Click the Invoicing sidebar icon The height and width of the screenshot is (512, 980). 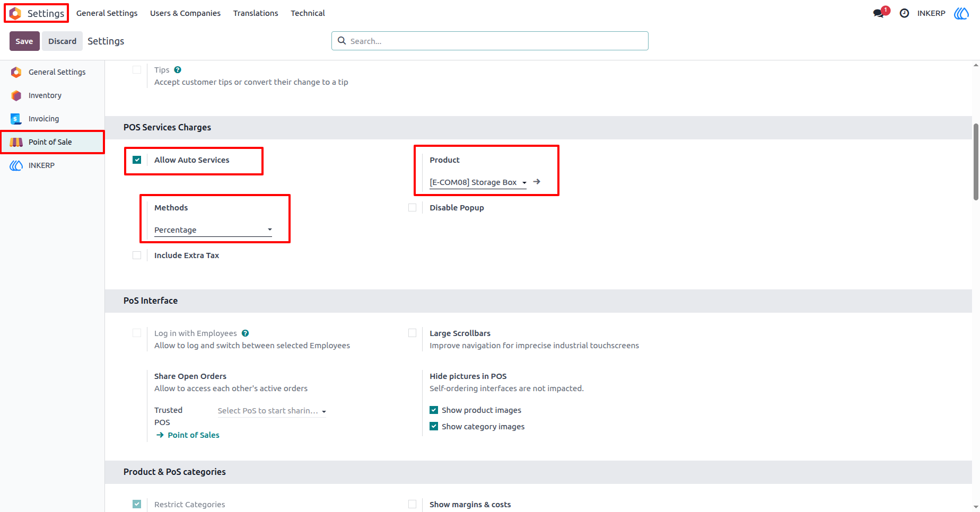[16, 119]
